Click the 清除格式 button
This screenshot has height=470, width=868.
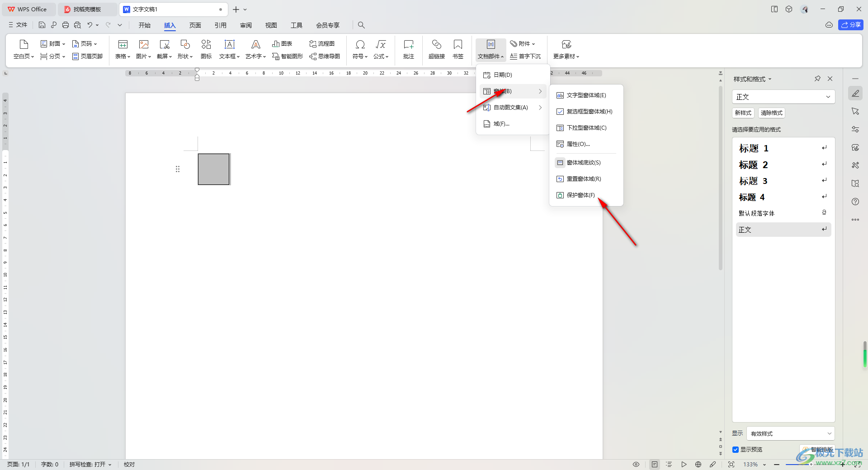[771, 113]
